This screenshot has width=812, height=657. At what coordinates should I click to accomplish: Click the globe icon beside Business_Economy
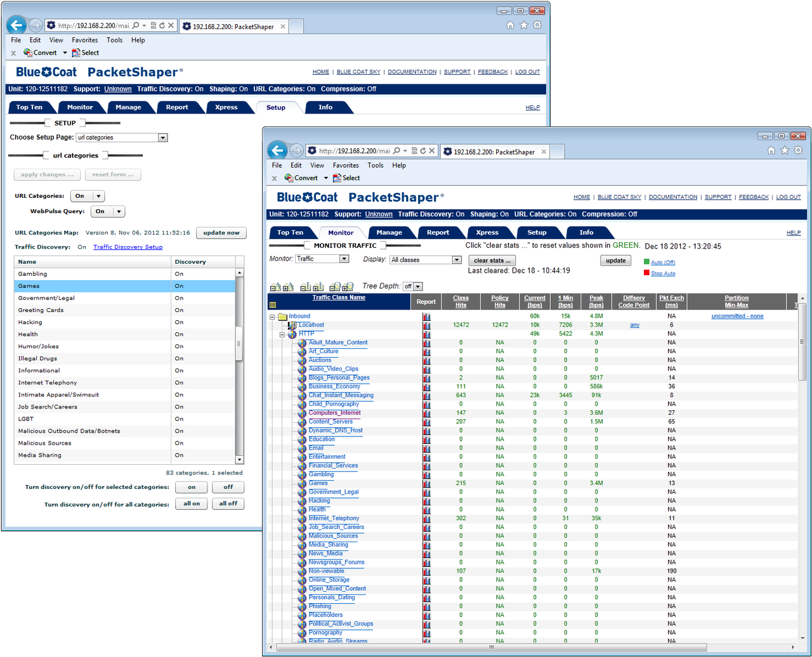coord(303,387)
